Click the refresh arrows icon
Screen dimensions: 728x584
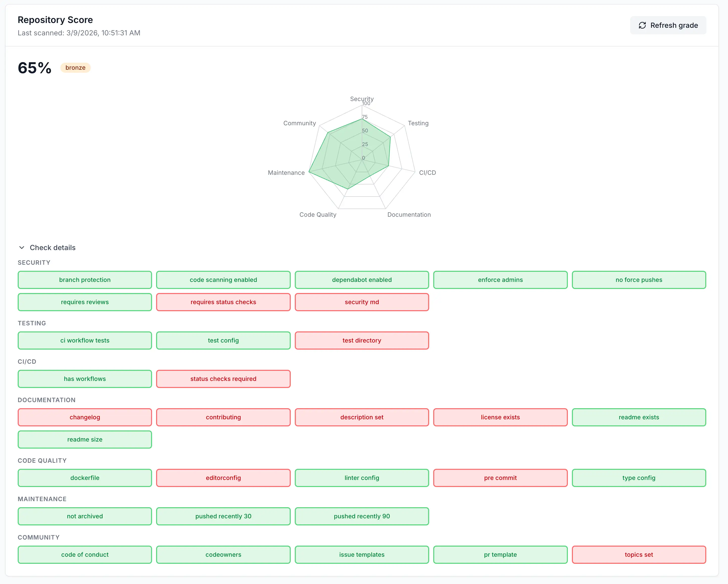click(x=642, y=25)
